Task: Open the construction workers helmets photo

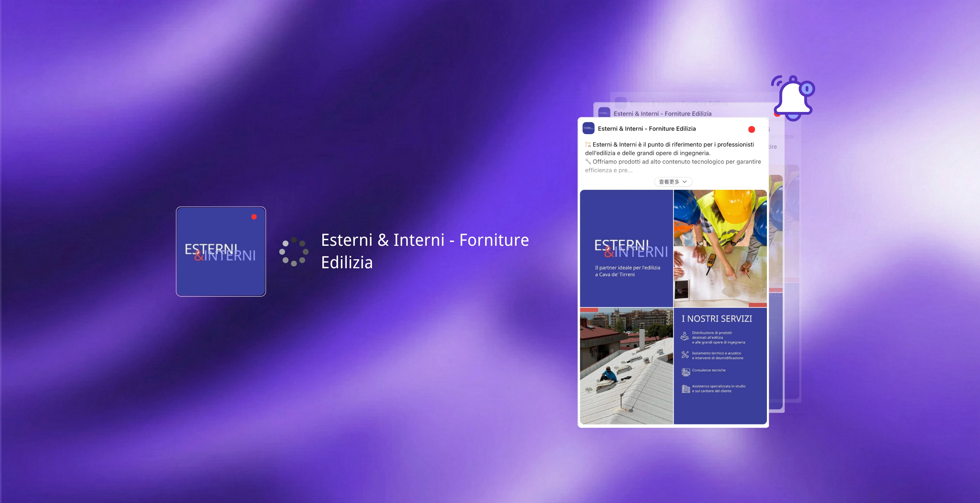Action: [x=720, y=248]
